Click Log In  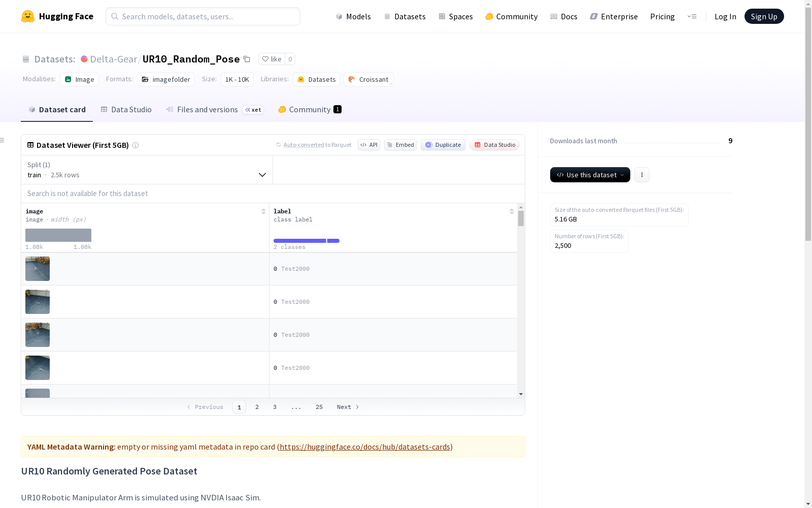725,16
